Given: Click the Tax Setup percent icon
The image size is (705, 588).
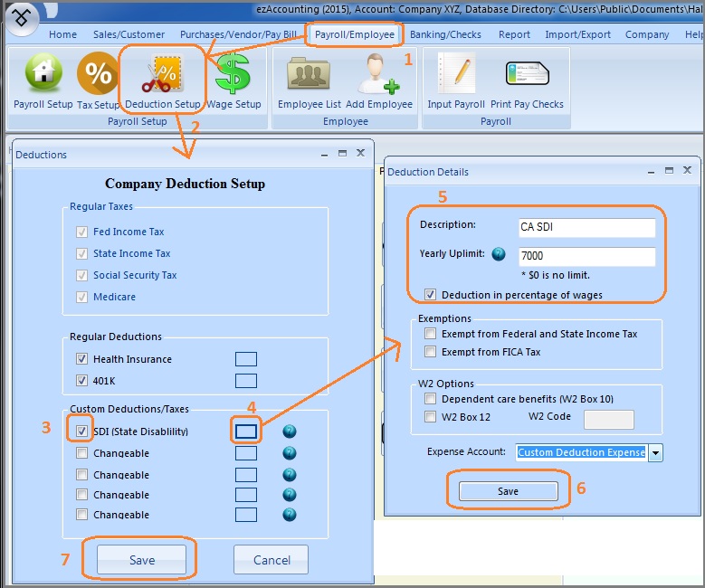Looking at the screenshot, I should (x=98, y=75).
